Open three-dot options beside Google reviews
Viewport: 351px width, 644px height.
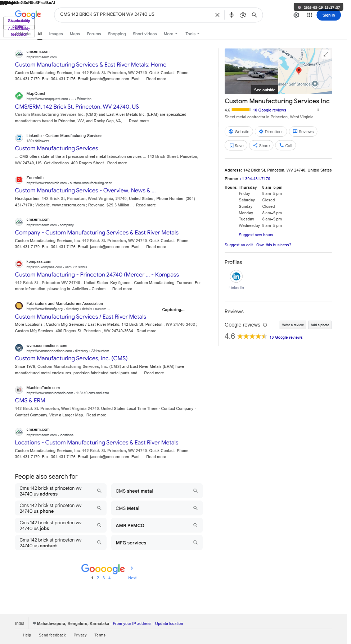click(318, 110)
